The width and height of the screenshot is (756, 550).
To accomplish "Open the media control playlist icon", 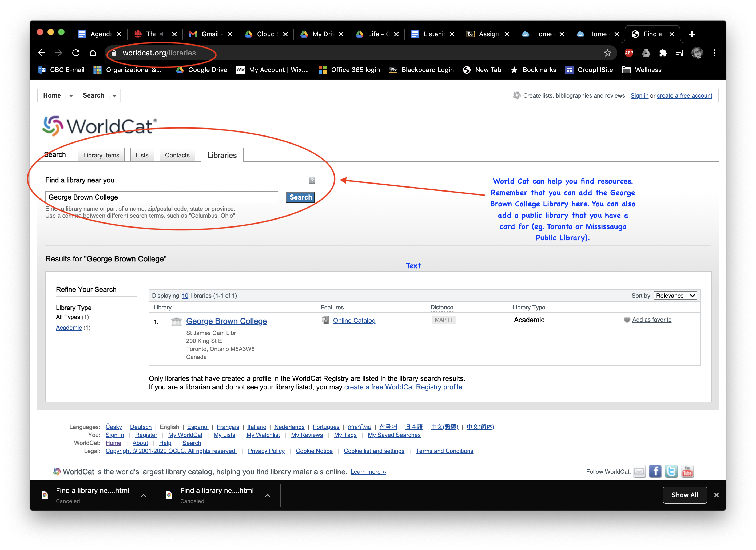I will point(680,53).
